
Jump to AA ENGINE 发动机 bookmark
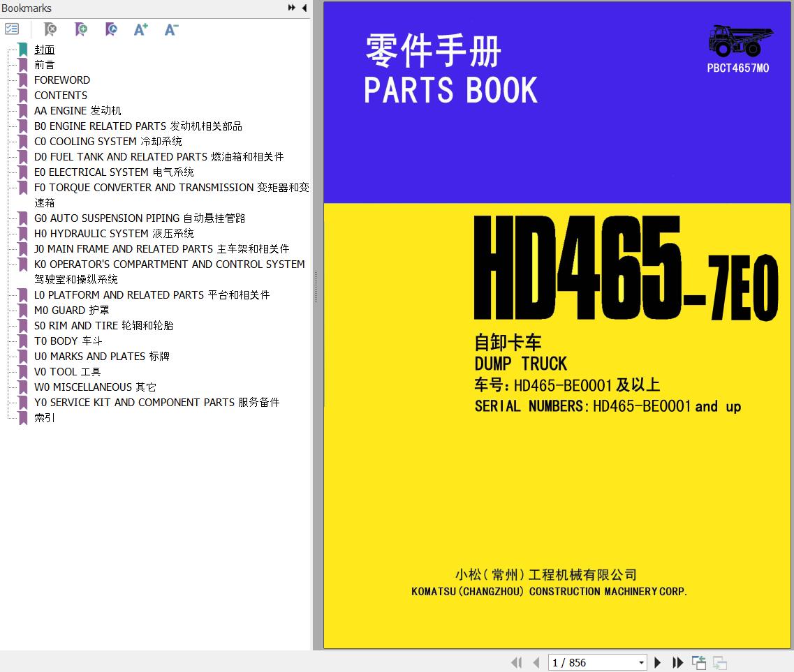[78, 111]
